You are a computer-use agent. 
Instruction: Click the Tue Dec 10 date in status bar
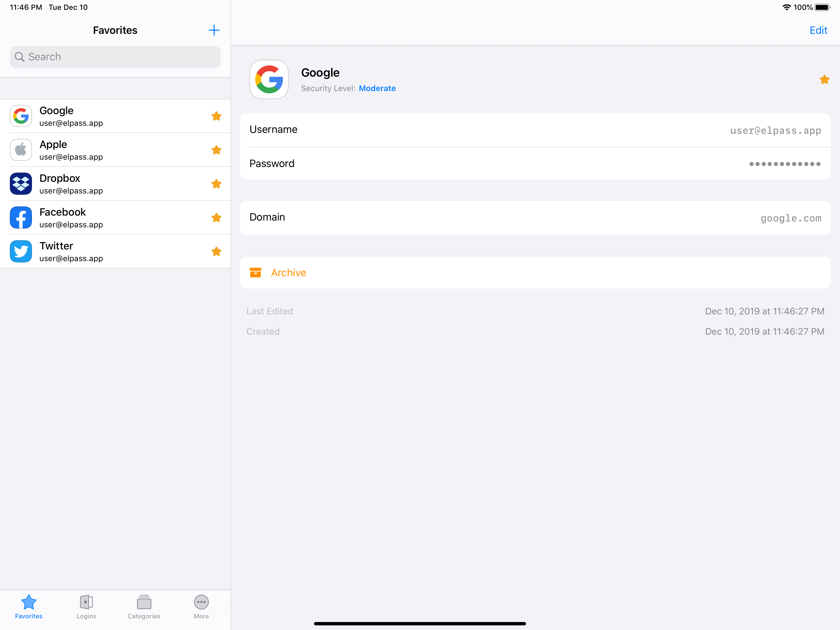pos(68,7)
